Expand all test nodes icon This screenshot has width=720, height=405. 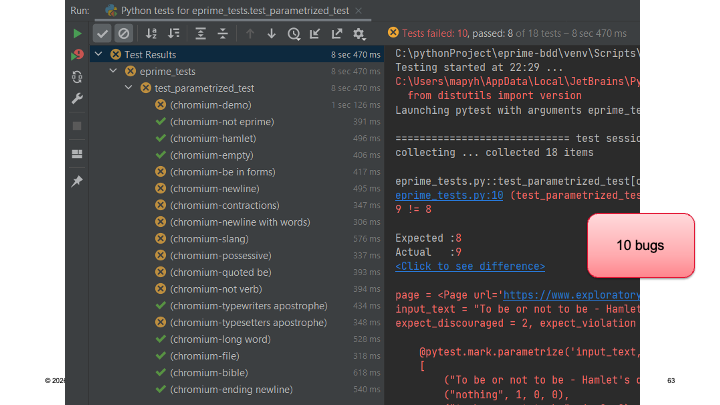(201, 34)
